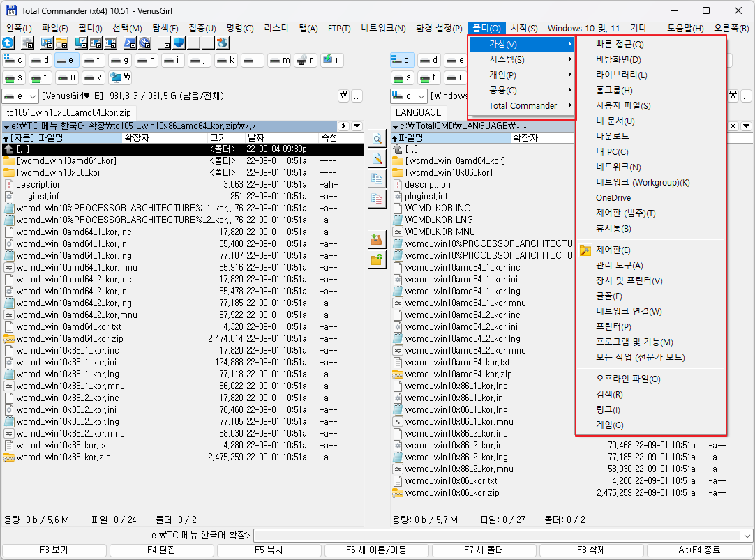
Task: Expand the 가상(V) submenu item
Action: coord(522,44)
